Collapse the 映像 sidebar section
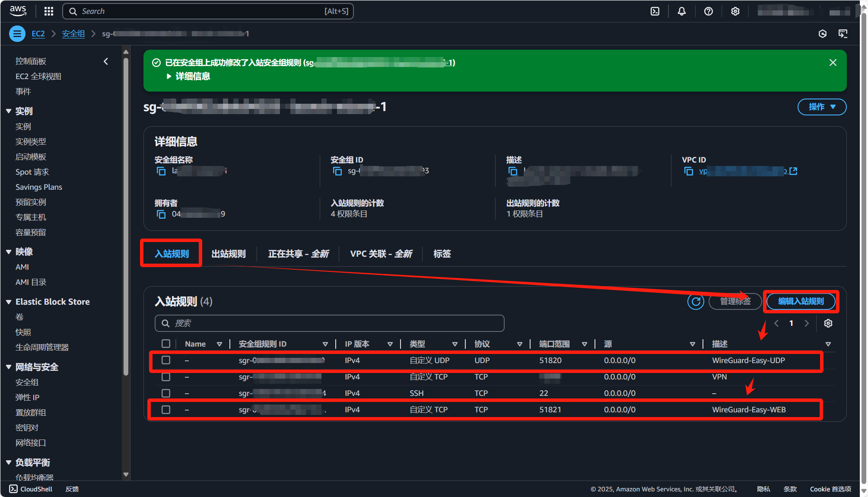This screenshot has width=868, height=497. (x=9, y=252)
